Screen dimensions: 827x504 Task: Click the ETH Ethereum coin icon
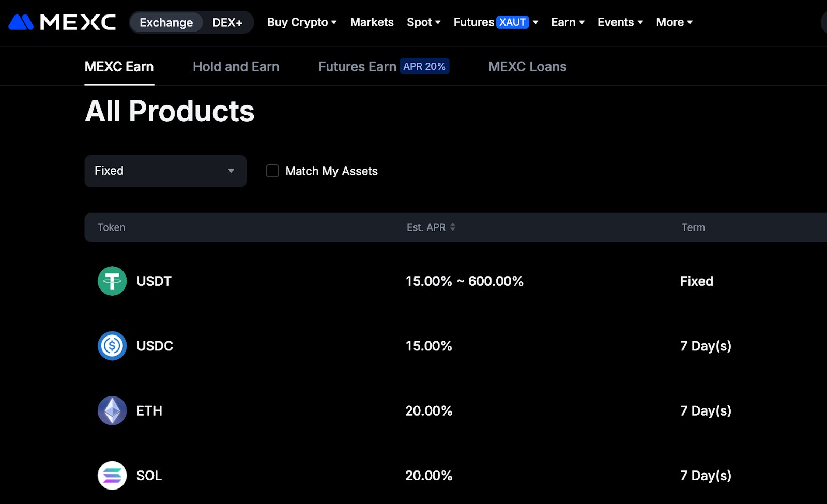pyautogui.click(x=112, y=410)
